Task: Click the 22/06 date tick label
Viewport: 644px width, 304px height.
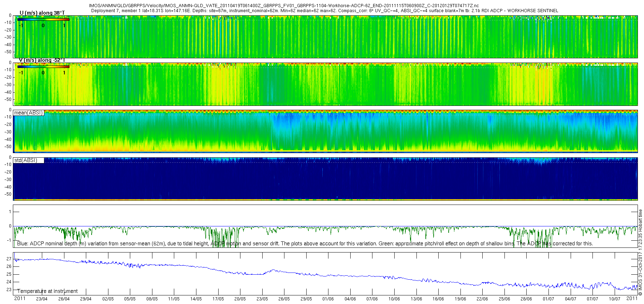Action: coord(482,299)
